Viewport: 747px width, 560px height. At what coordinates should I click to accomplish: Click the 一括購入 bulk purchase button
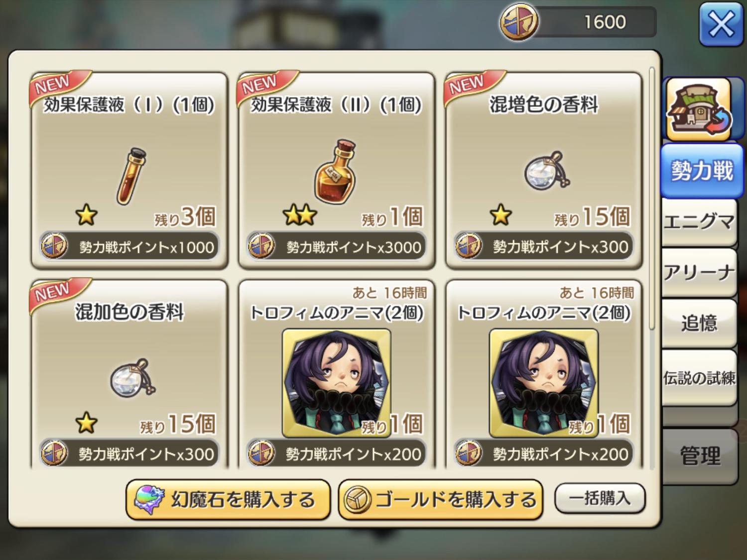600,498
